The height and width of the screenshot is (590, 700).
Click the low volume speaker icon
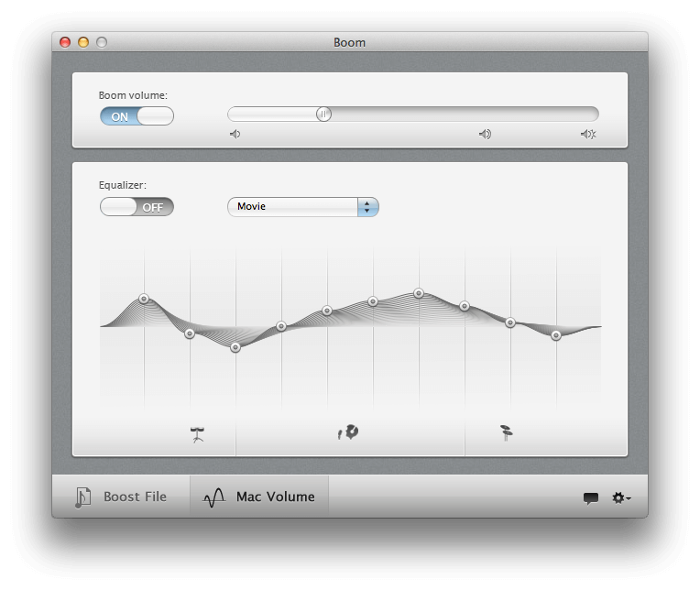pos(235,134)
